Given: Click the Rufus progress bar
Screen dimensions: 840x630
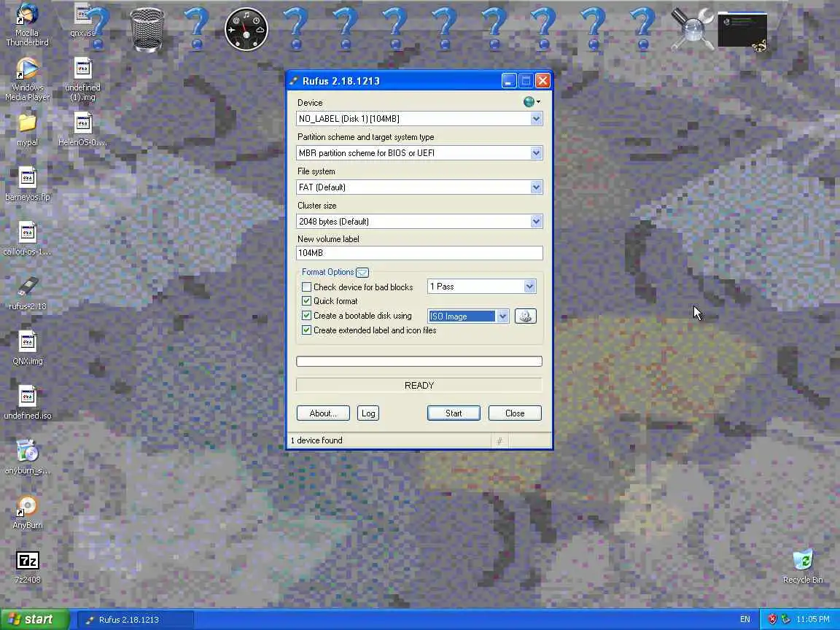Looking at the screenshot, I should 419,361.
